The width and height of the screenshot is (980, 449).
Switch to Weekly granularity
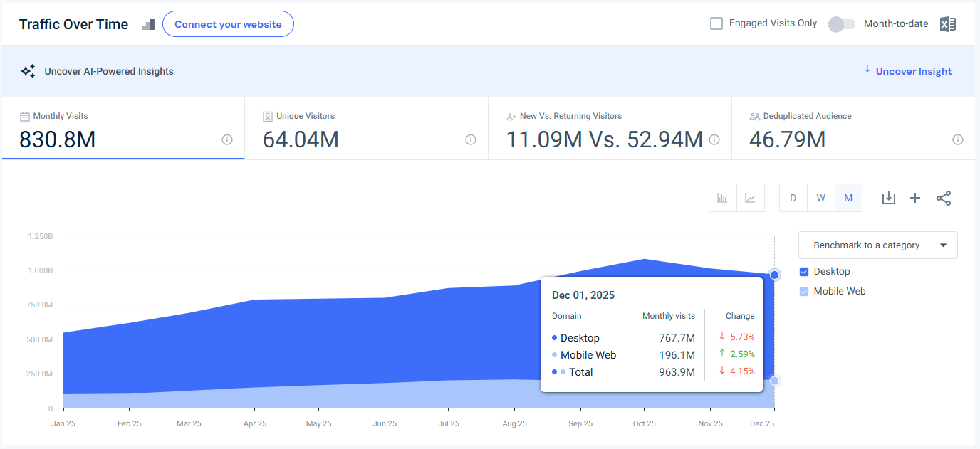820,198
